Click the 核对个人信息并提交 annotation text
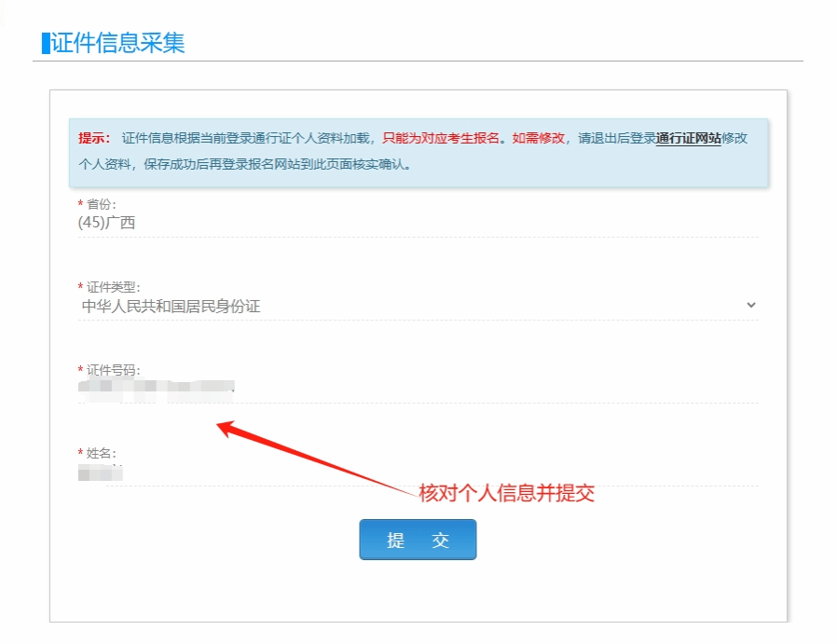 click(x=506, y=494)
